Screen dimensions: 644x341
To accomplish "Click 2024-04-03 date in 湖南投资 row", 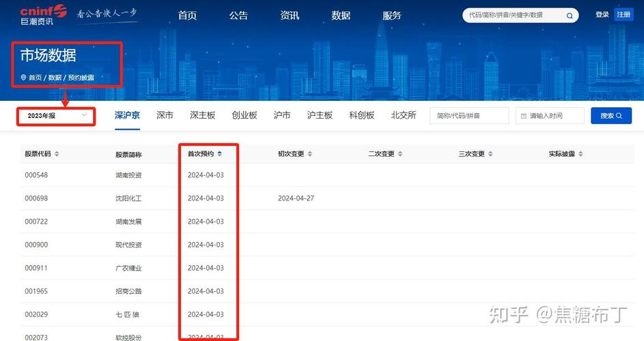I will coord(206,175).
